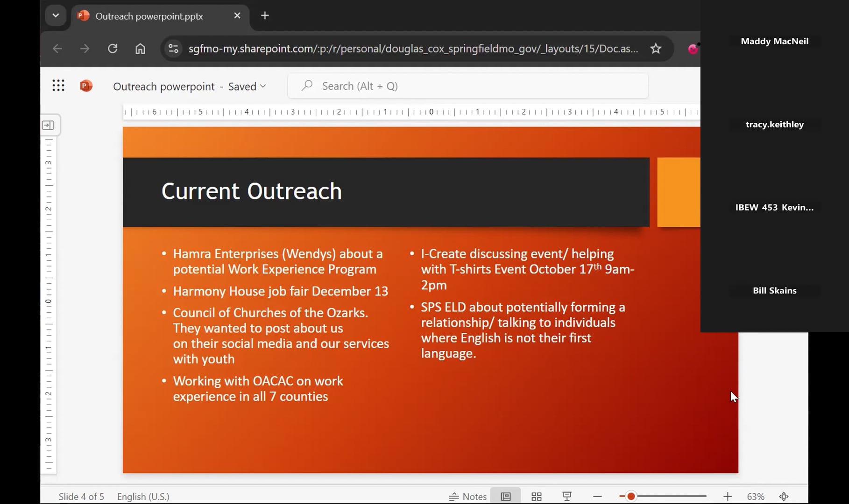The image size is (849, 504).
Task: Open the Saved status dropdown
Action: coord(247,86)
